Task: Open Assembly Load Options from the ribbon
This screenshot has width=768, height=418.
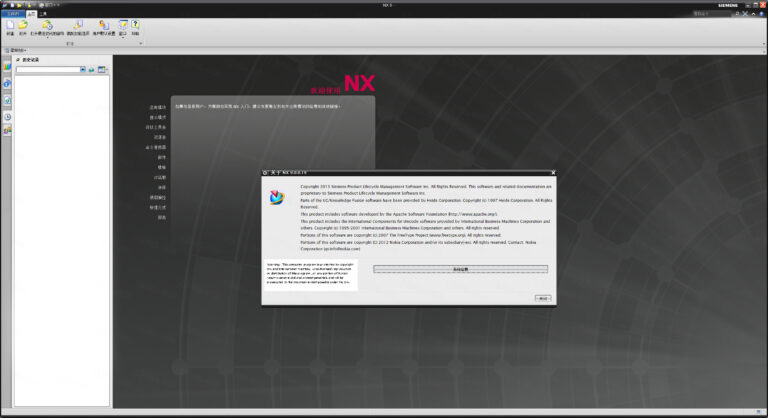Action: [78, 25]
